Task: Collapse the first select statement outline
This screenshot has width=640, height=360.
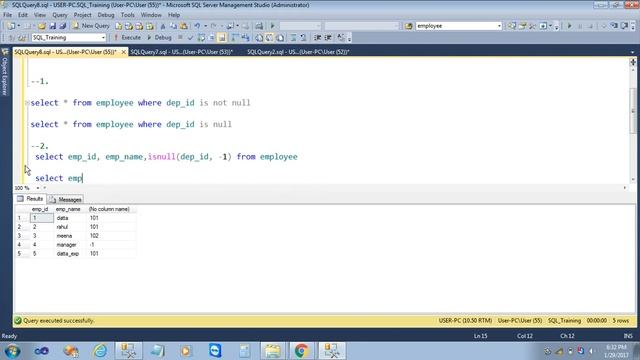Action: [x=27, y=103]
